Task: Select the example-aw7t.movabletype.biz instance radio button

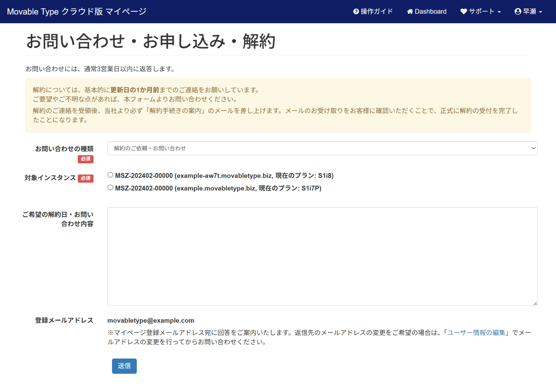Action: pyautogui.click(x=110, y=175)
